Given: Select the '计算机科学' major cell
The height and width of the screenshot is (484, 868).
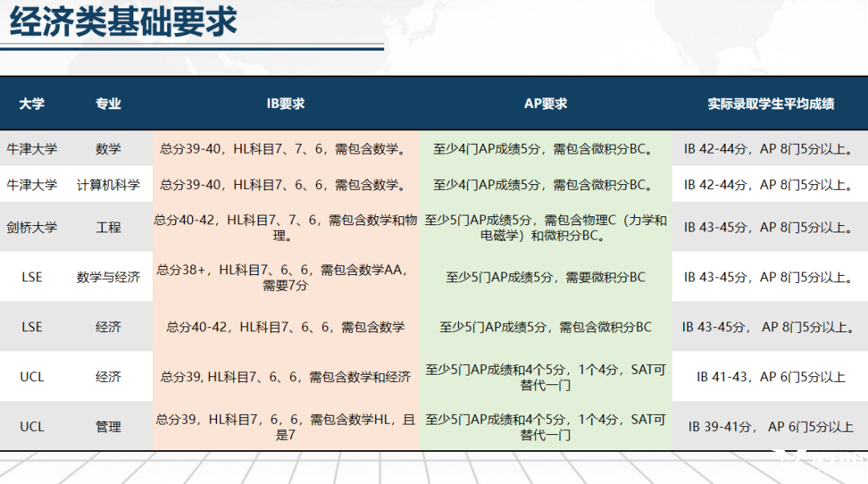Looking at the screenshot, I should coord(108,184).
